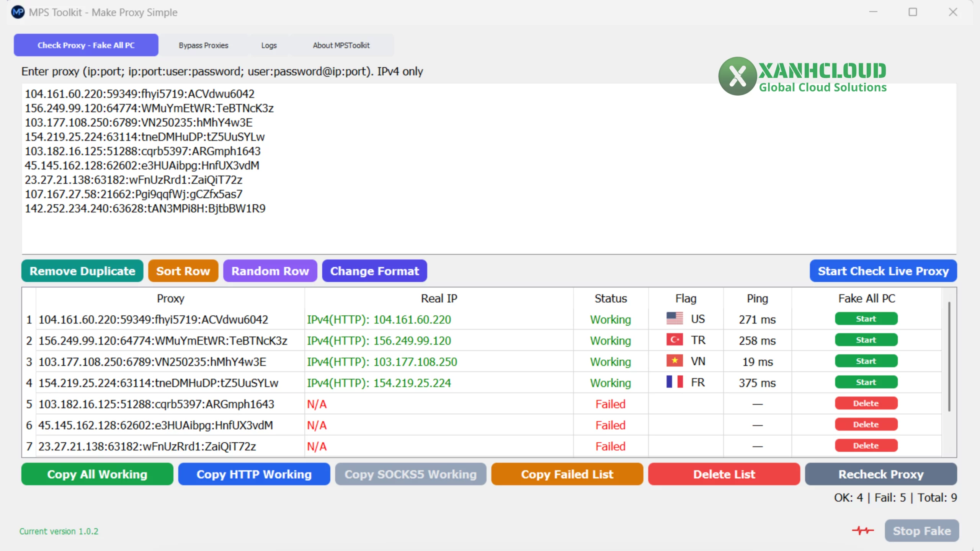Viewport: 980px width, 551px height.
Task: Click the XanhCloud logo icon
Action: coord(737,76)
